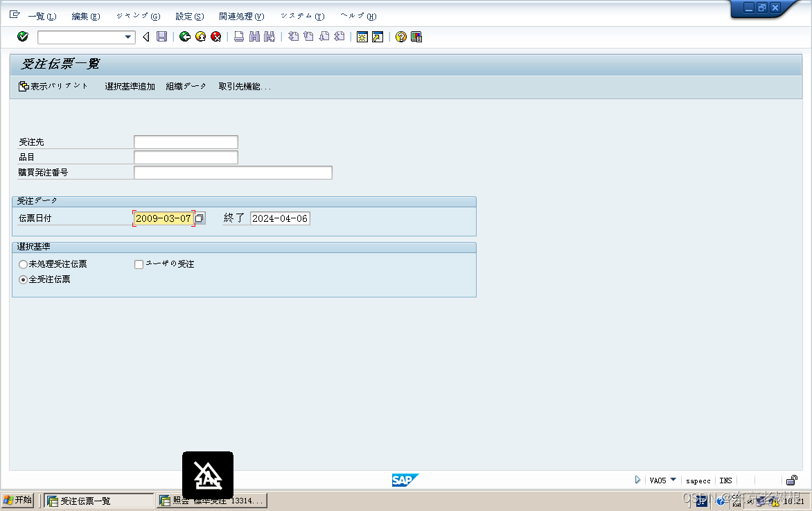Click the 受注先 input field

(x=186, y=142)
